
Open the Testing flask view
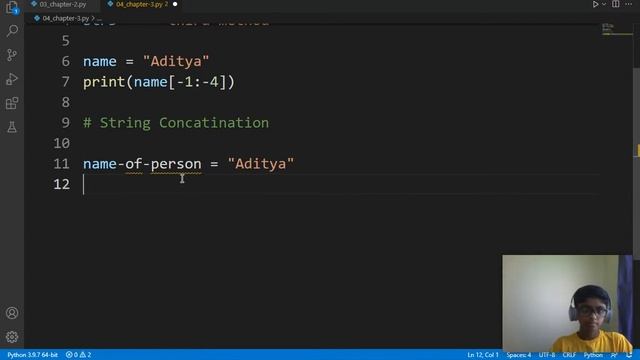[12, 127]
